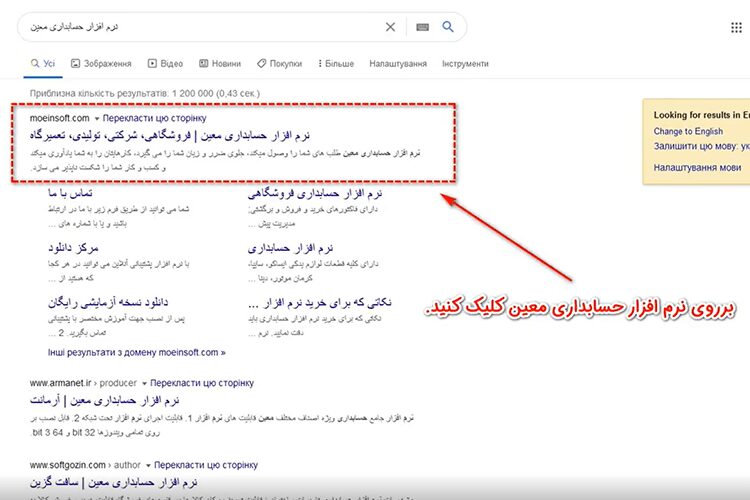Expand the Більше menu

[336, 64]
